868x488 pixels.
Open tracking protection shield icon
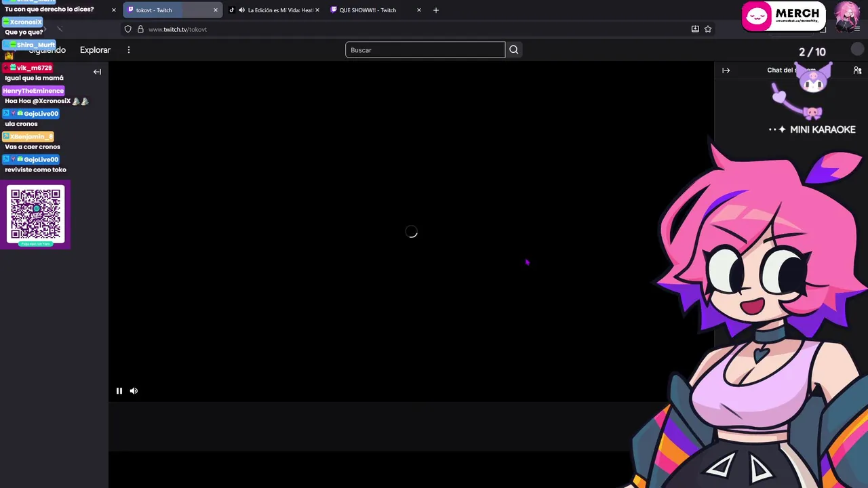coord(127,29)
